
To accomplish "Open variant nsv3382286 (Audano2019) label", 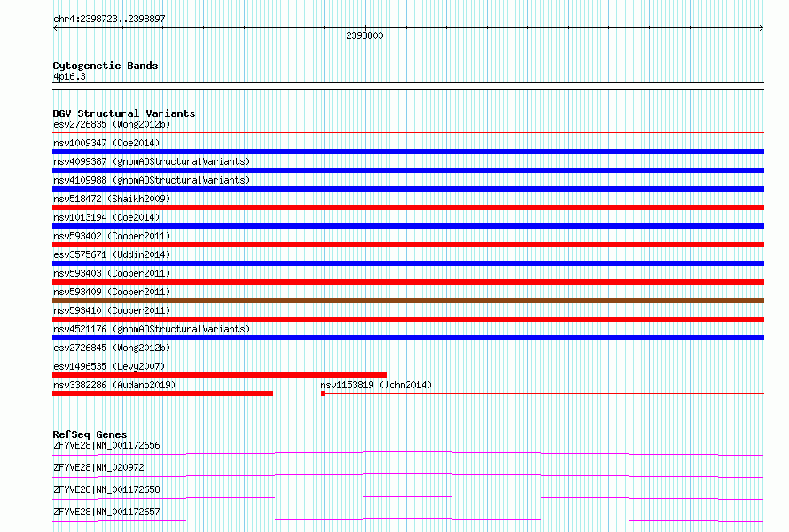I will (x=114, y=385).
